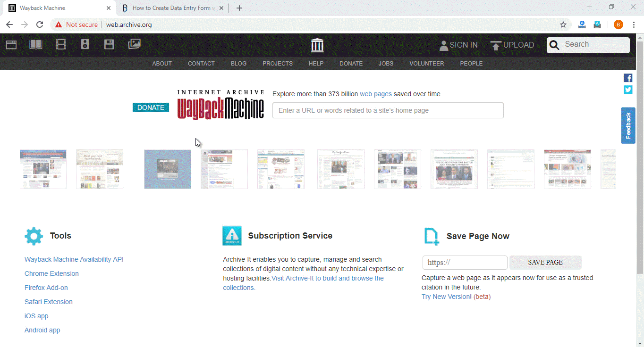
Task: Close the Wayback Machine tab
Action: tap(109, 8)
